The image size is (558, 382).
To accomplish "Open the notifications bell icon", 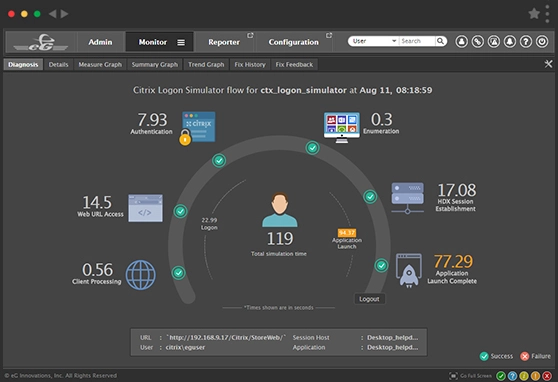I will point(510,42).
